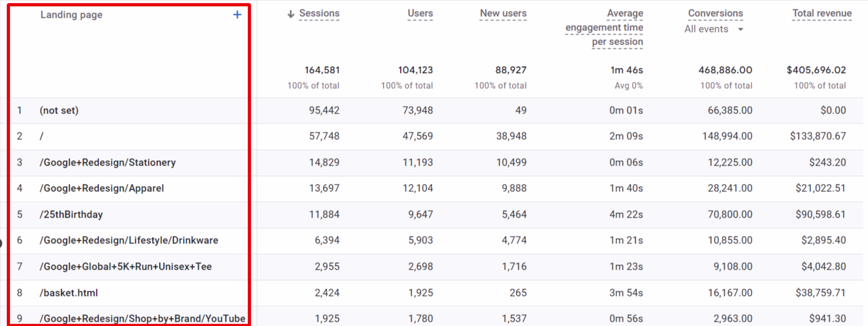Click the New users column header
The width and height of the screenshot is (868, 326).
[503, 13]
